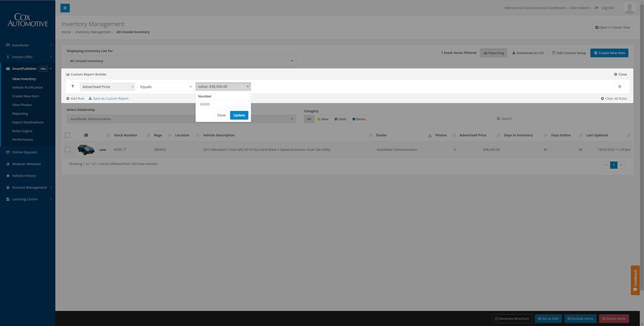Toggle the Reporting button in toolbar
The width and height of the screenshot is (644, 326).
(x=493, y=53)
